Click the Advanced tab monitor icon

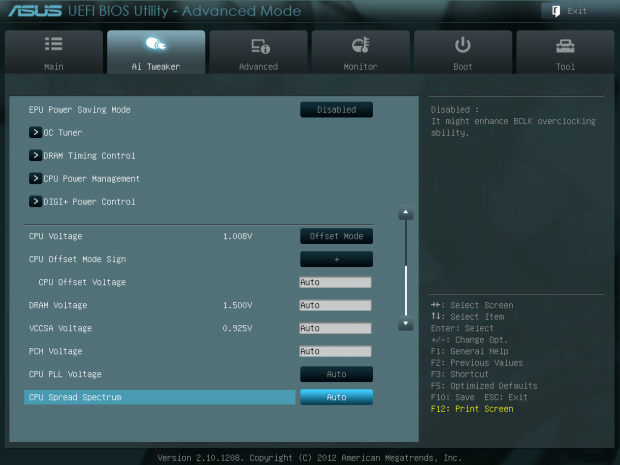258,46
